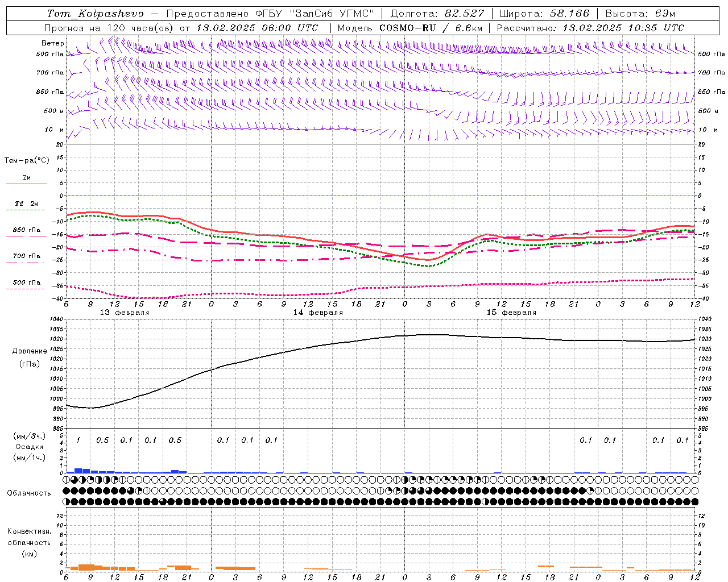This screenshot has width=728, height=582.
Task: Click the 13 февраля date label
Action: click(125, 313)
